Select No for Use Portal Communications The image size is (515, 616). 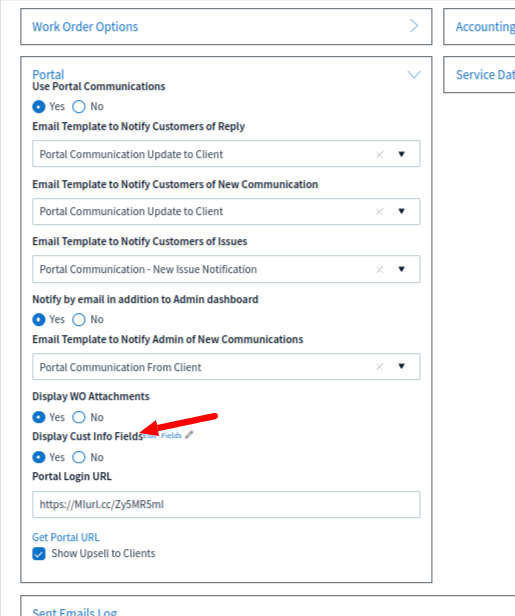pyautogui.click(x=79, y=106)
